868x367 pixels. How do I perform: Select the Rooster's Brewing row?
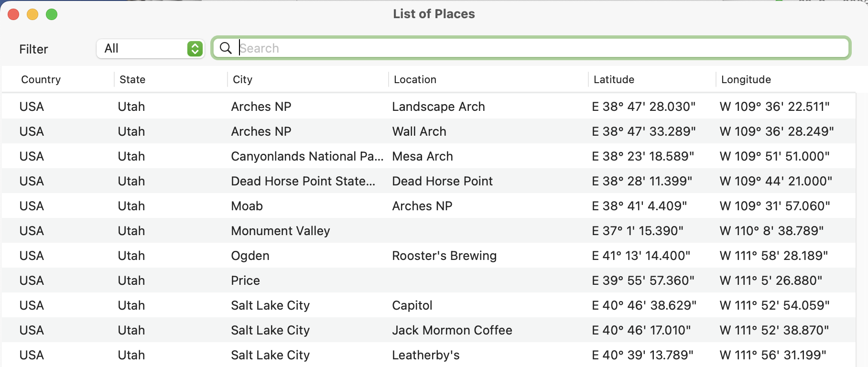coord(429,255)
